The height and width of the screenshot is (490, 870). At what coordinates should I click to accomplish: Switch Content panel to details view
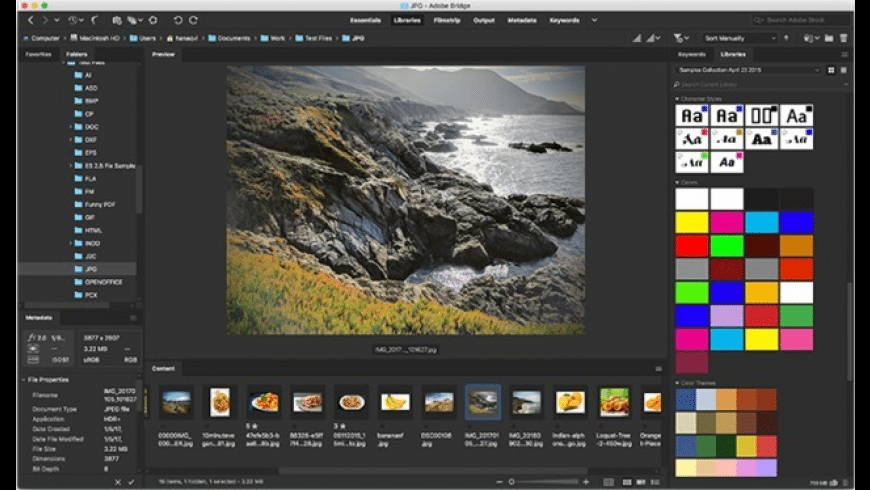pos(641,482)
